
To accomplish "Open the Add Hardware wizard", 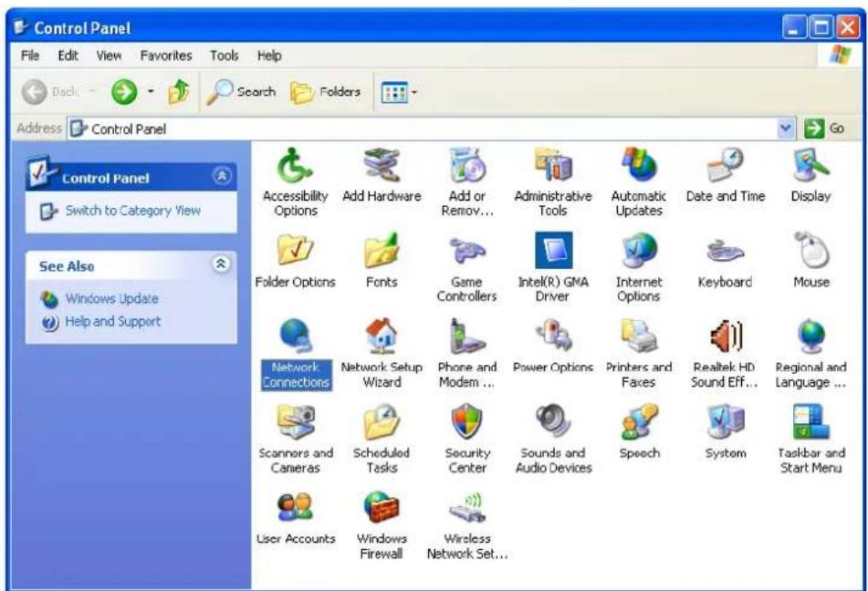I will (x=382, y=175).
